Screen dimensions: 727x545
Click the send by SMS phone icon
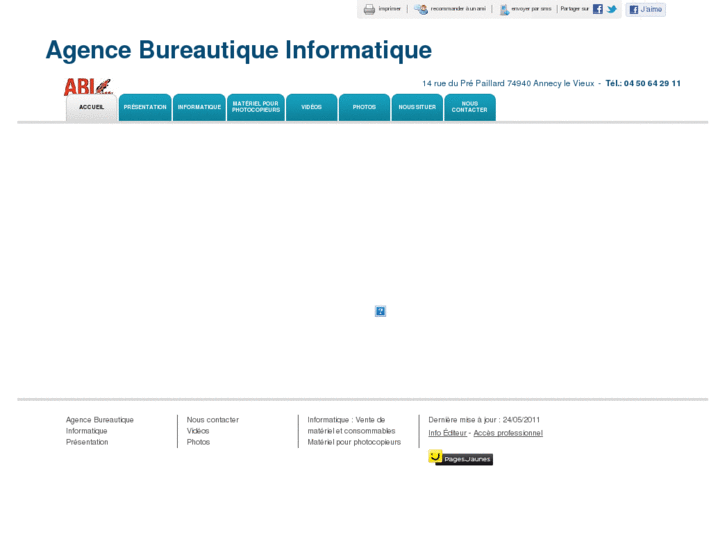(504, 9)
